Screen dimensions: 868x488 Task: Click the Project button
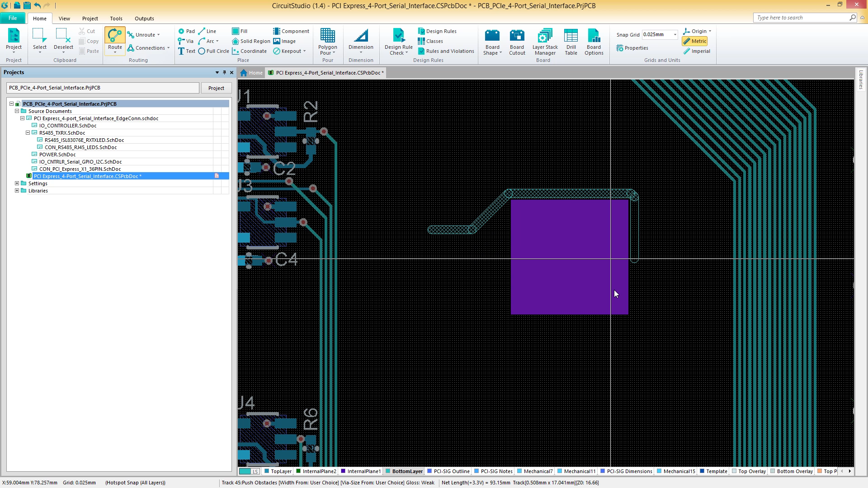point(216,88)
